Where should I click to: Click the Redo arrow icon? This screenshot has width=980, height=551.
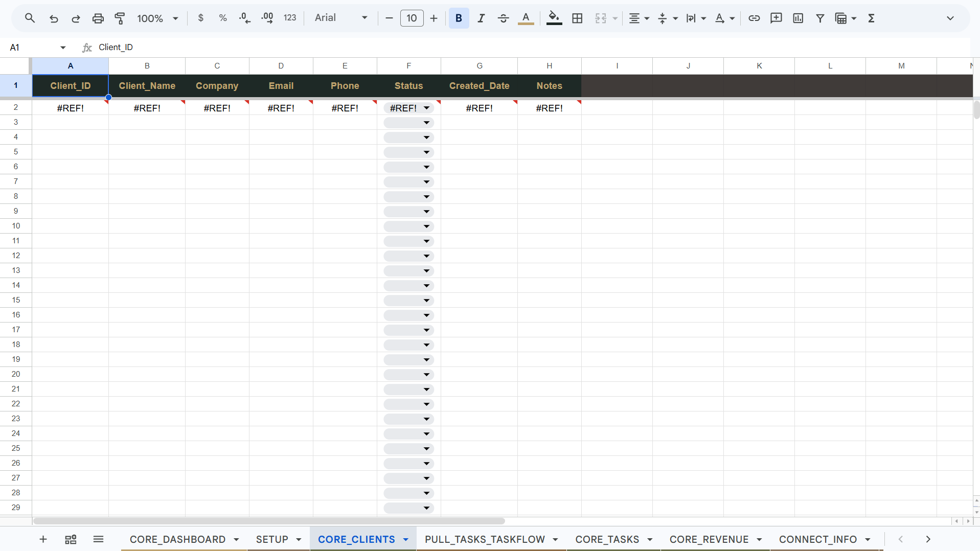coord(76,18)
